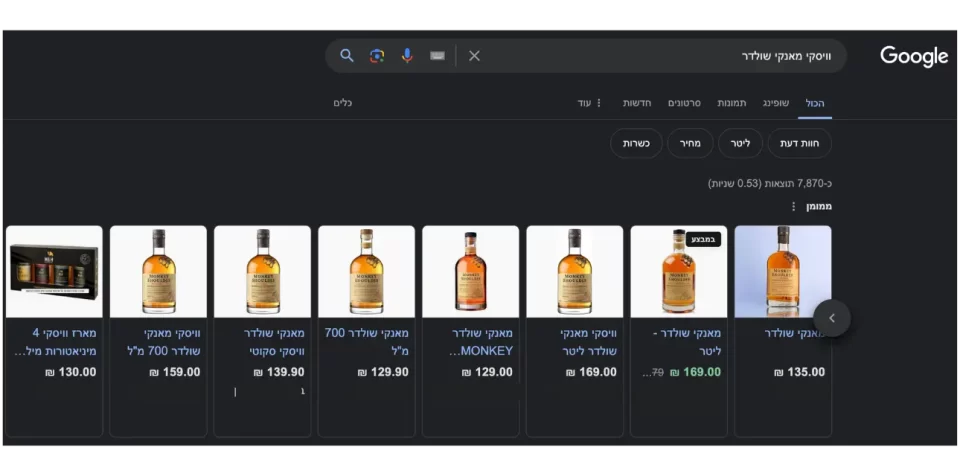The height and width of the screenshot is (476, 960).
Task: Open bottle image priced 159.00
Action: click(x=159, y=271)
